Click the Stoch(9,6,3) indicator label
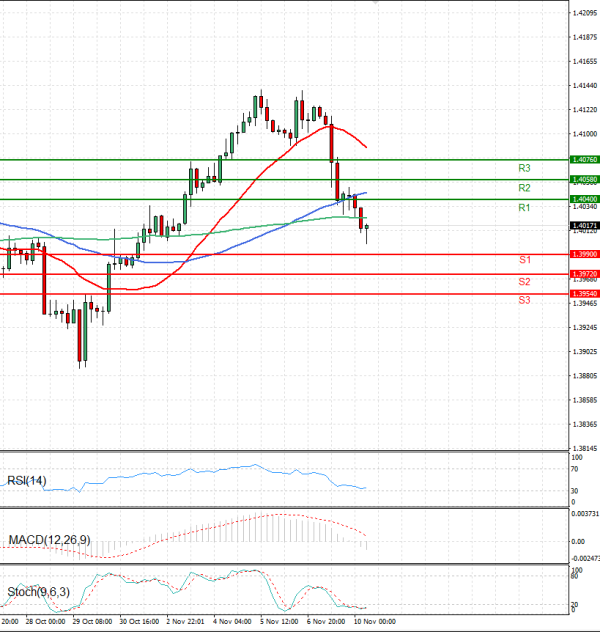This screenshot has width=600, height=632. click(40, 593)
